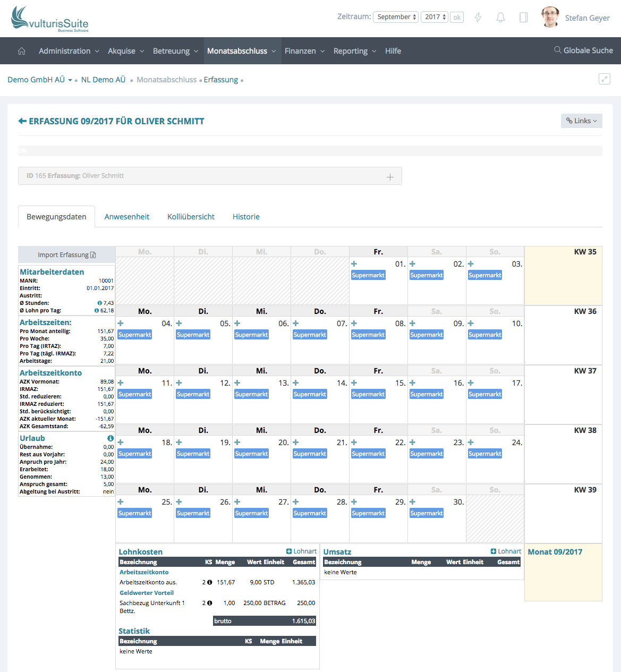Open the year dropdown showing 2017
The height and width of the screenshot is (672, 621).
coord(435,17)
